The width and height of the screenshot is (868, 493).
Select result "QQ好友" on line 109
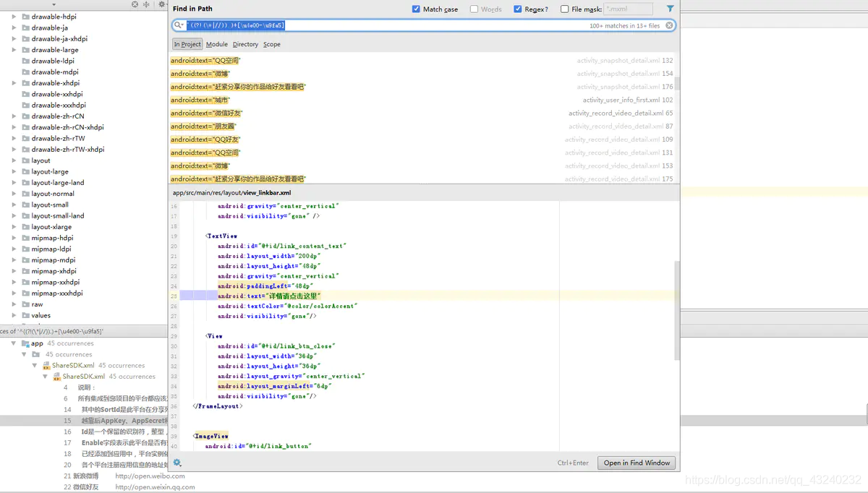click(x=422, y=140)
